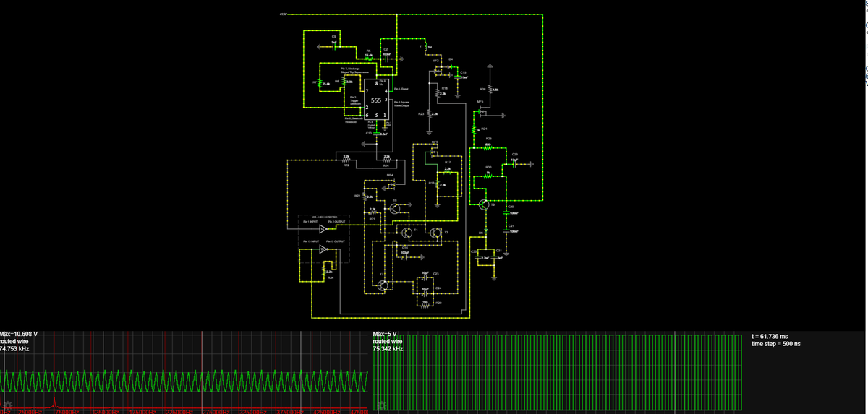Select resistor R7 labeled 15.4k

tap(321, 84)
